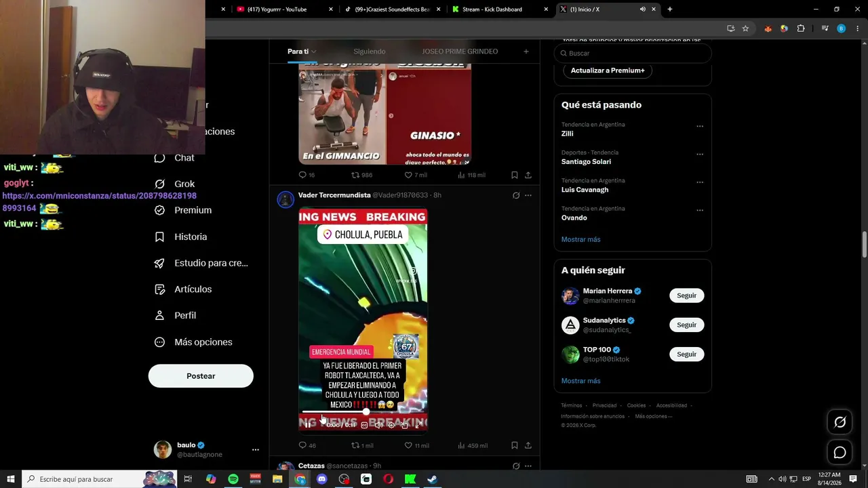Click the Postear button

[x=201, y=376]
